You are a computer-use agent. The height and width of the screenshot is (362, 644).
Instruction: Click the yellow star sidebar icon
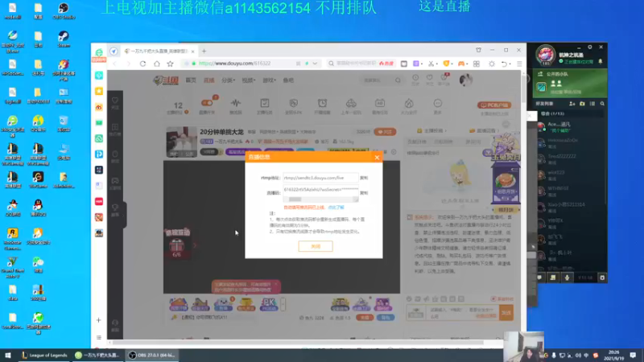(99, 91)
